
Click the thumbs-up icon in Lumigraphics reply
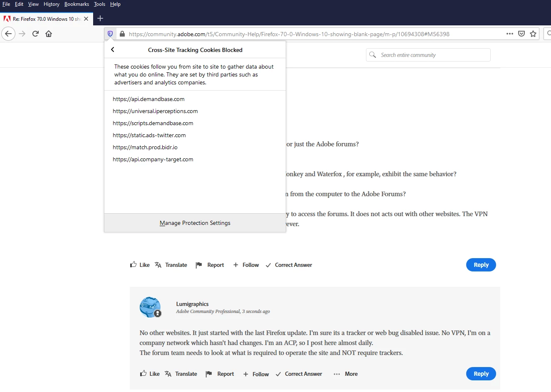143,373
